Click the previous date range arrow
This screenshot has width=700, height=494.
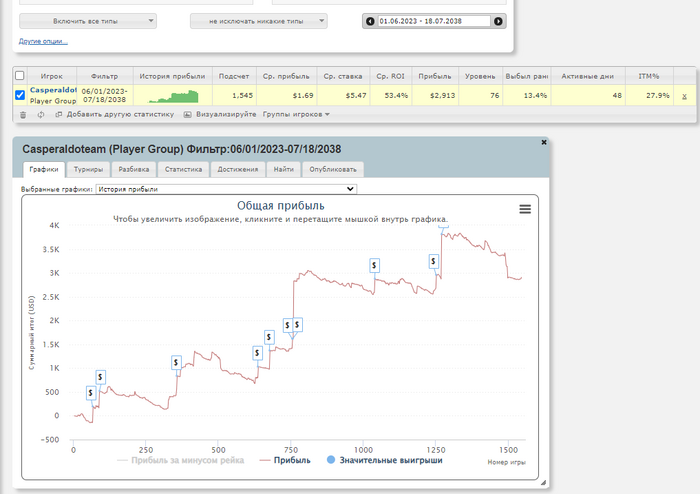click(x=370, y=21)
